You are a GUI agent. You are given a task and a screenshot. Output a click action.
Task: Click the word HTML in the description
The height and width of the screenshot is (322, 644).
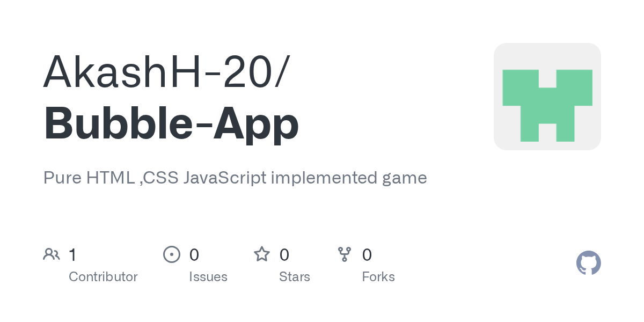coord(112,178)
